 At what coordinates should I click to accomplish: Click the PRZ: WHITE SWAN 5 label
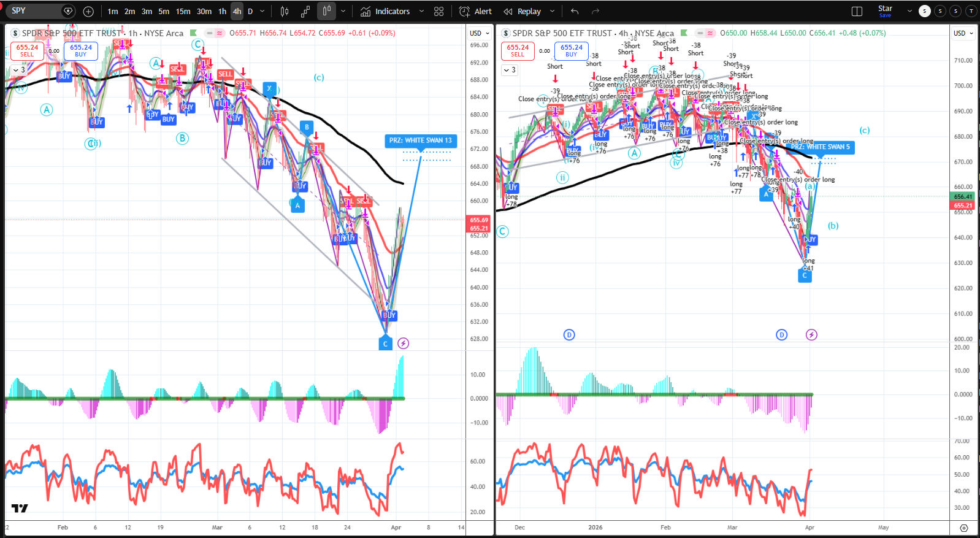click(x=820, y=147)
